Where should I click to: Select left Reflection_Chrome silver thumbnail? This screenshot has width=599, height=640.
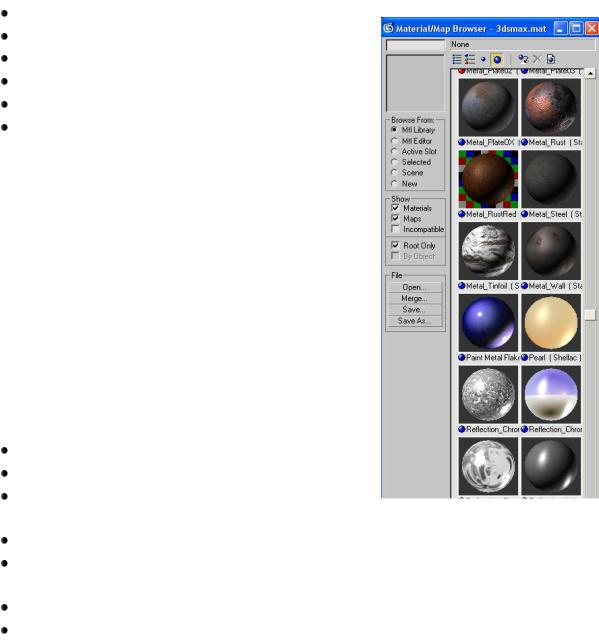point(488,394)
